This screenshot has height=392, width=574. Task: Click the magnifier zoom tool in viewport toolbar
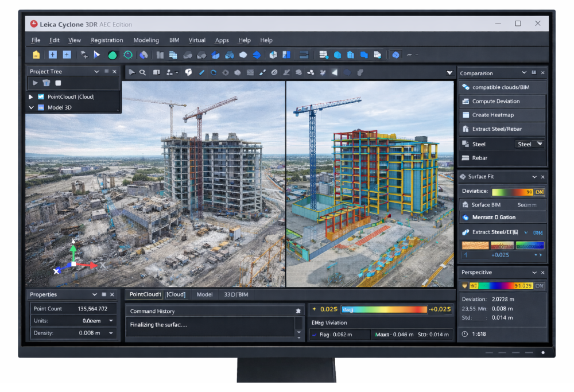point(142,72)
